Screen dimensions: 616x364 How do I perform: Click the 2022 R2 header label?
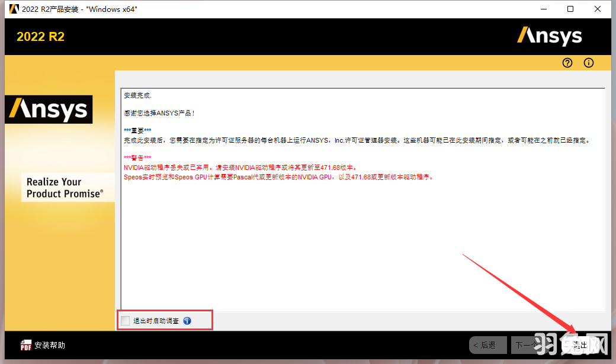[40, 36]
